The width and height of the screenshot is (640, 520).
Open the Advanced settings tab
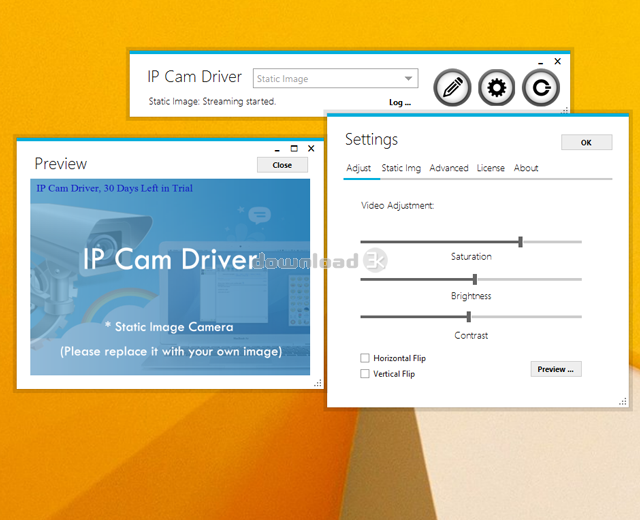pos(449,168)
